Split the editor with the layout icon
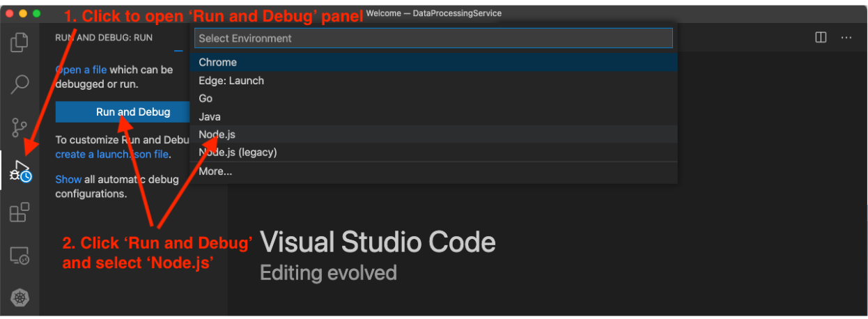The image size is (868, 319). pos(821,38)
